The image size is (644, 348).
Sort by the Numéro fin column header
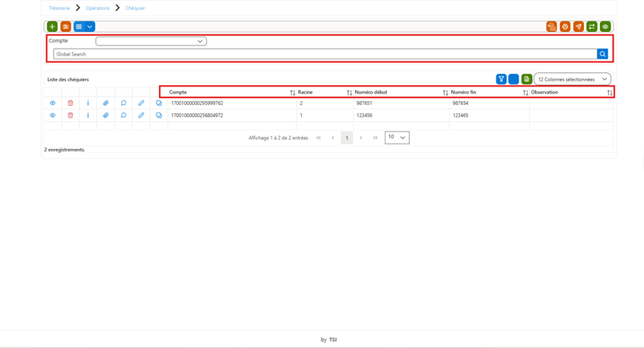tap(489, 93)
